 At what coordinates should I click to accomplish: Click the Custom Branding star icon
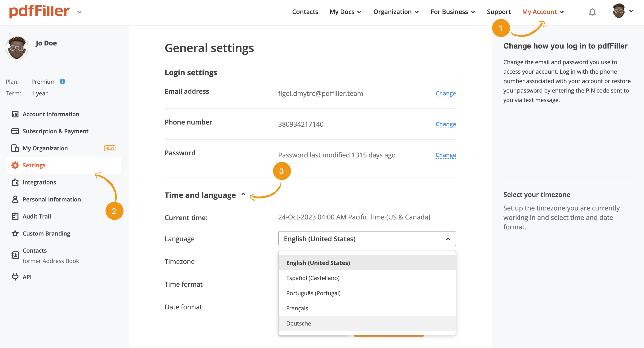[15, 233]
